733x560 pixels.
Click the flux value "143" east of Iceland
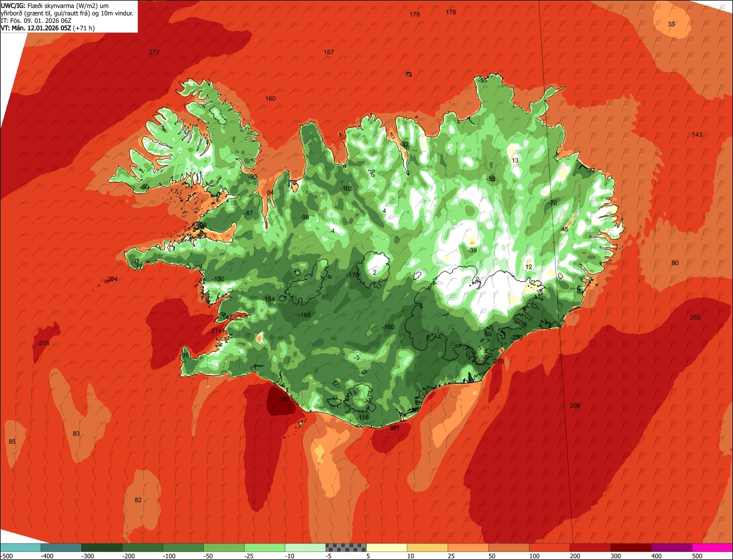[x=697, y=135]
